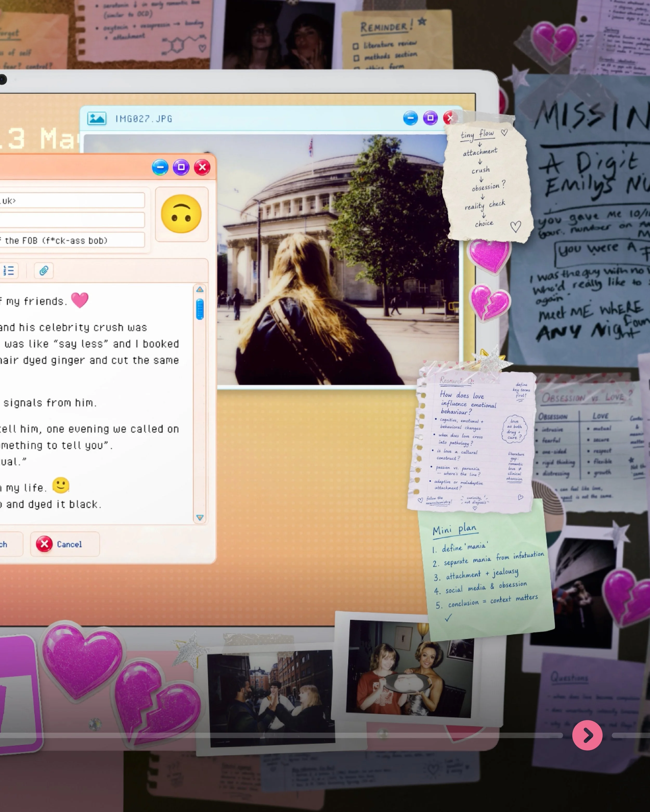Close the IMG027.JPG window
Image resolution: width=650 pixels, height=812 pixels.
(450, 118)
